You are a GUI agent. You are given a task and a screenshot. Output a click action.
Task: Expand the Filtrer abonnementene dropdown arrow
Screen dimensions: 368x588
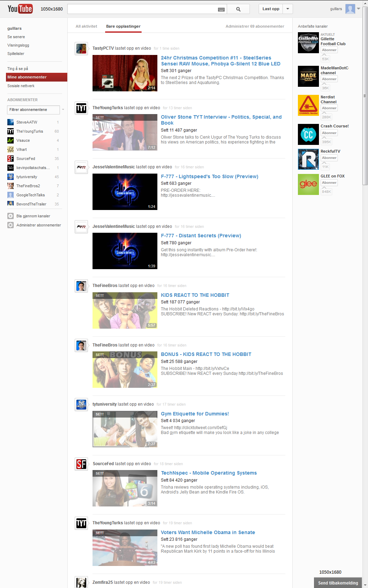coord(63,110)
